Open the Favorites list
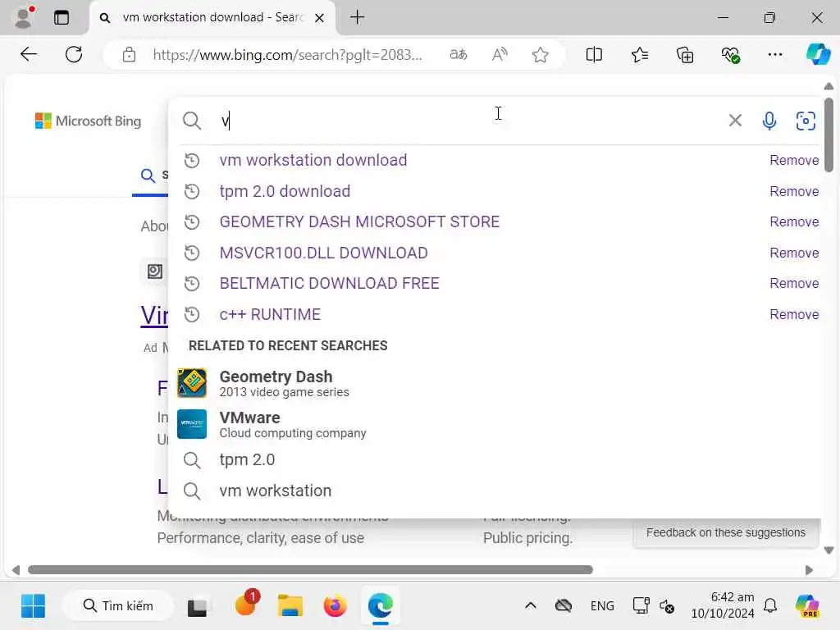The height and width of the screenshot is (630, 840). (640, 55)
